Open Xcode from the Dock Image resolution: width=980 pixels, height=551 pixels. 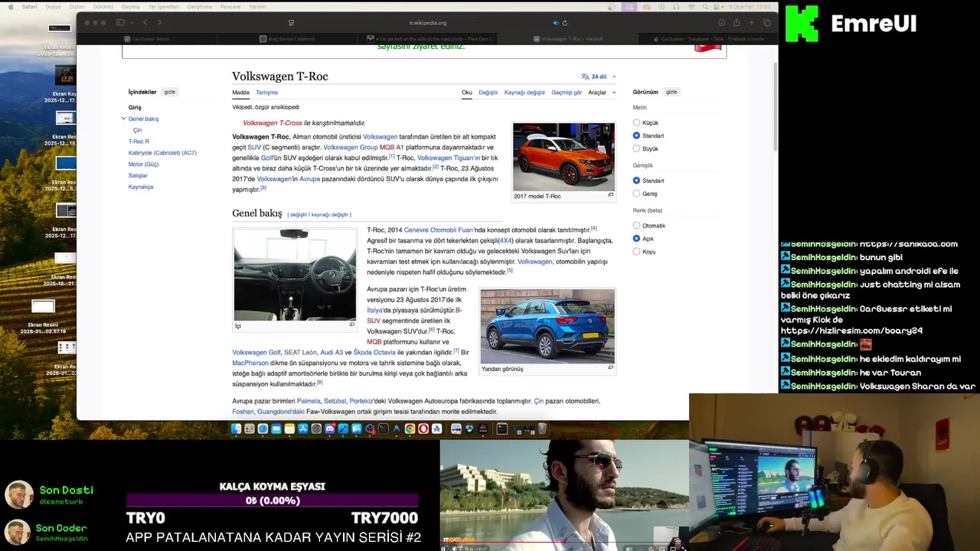[343, 429]
